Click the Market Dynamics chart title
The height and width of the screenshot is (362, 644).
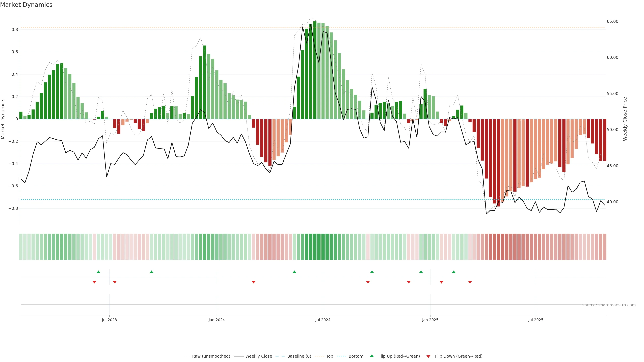point(26,5)
